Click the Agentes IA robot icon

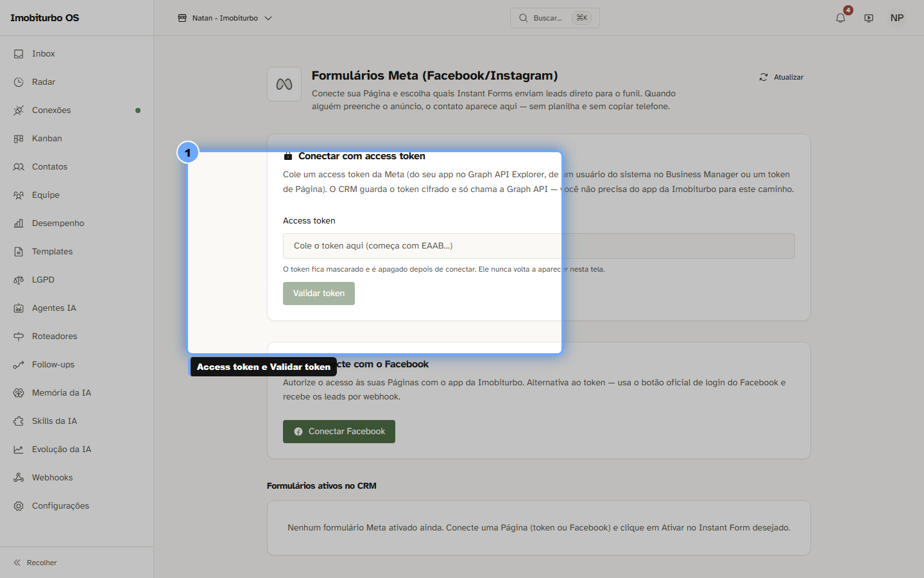[x=19, y=308]
